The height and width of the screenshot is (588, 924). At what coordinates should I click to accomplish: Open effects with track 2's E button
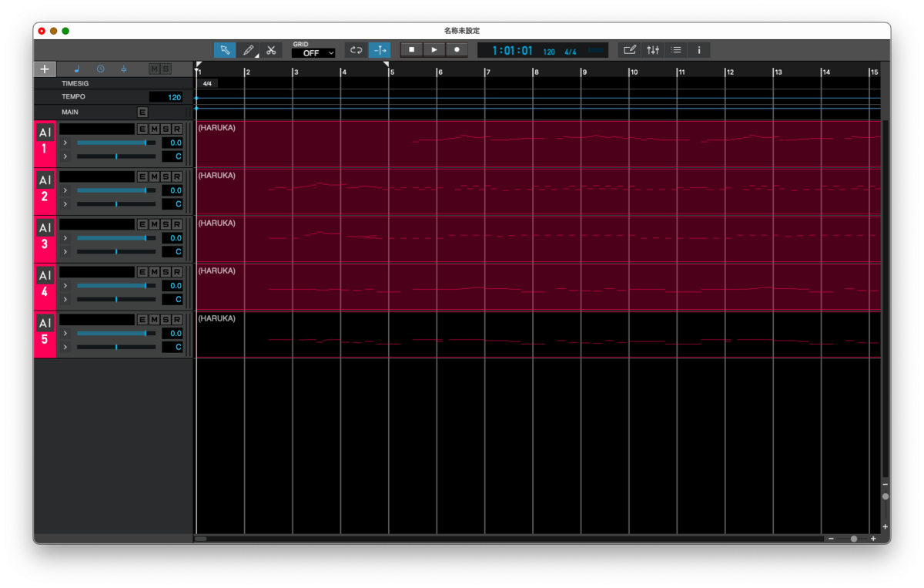click(142, 176)
